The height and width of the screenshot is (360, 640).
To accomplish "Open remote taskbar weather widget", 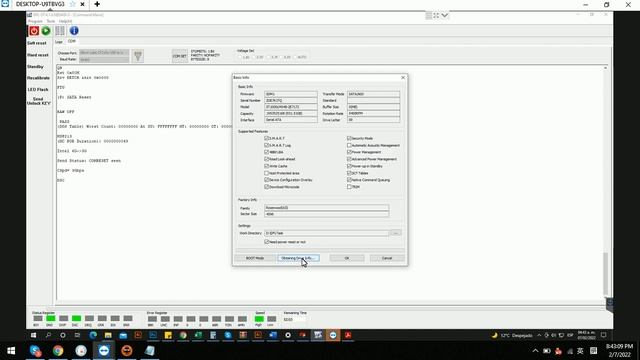I will pyautogui.click(x=513, y=335).
